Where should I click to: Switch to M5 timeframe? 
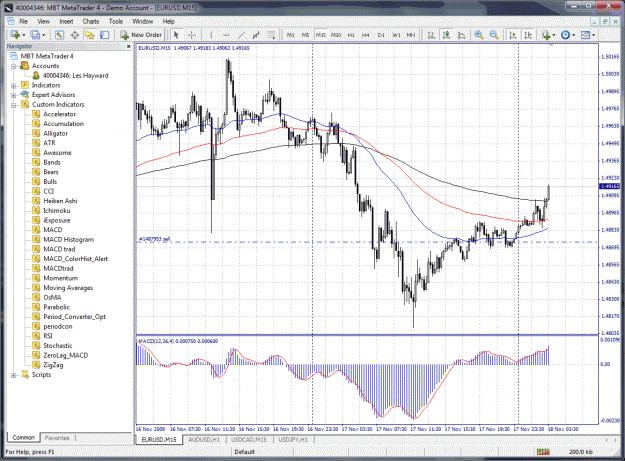pos(305,35)
